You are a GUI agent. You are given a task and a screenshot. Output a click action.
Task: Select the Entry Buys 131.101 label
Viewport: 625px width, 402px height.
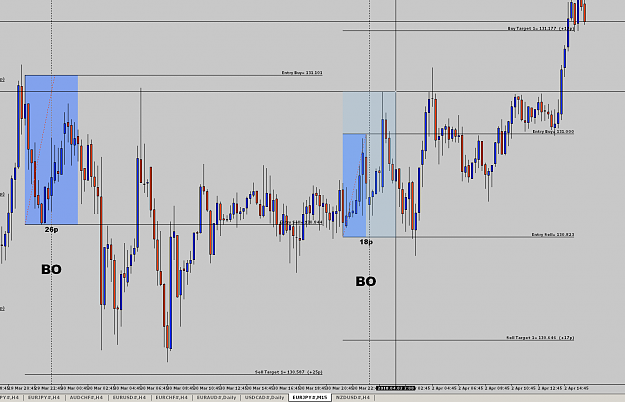[302, 73]
